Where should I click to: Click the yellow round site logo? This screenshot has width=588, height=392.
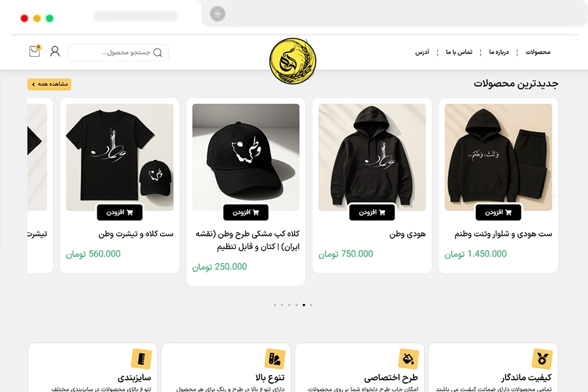click(x=293, y=61)
